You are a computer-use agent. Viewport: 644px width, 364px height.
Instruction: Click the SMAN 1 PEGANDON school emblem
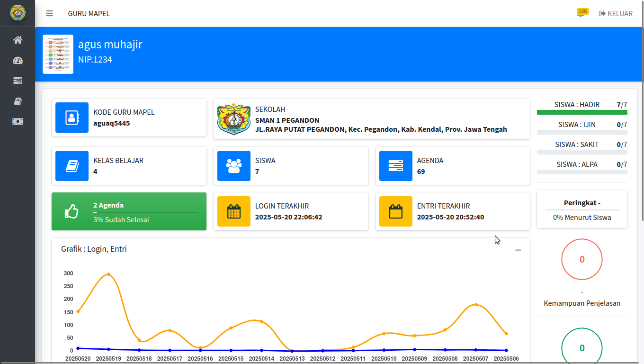point(234,118)
